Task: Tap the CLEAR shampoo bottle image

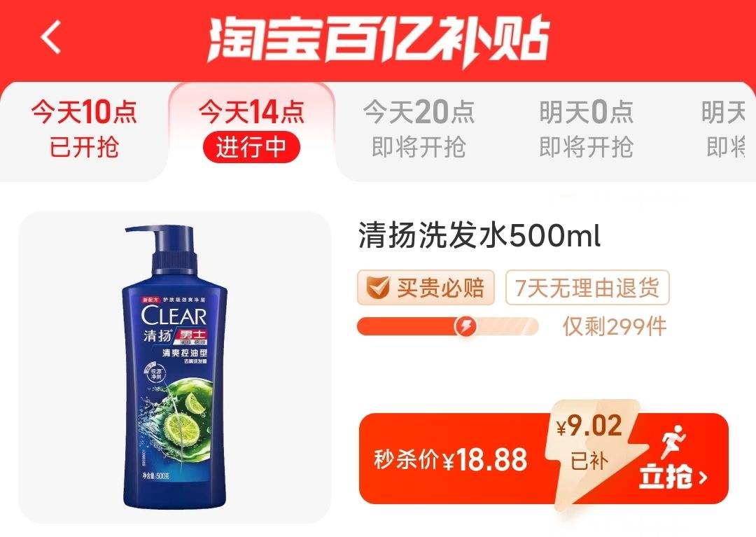Action: pos(175,368)
